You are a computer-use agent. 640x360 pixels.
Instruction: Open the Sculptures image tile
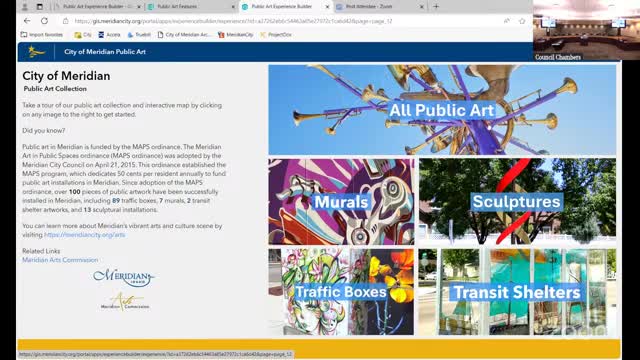517,202
